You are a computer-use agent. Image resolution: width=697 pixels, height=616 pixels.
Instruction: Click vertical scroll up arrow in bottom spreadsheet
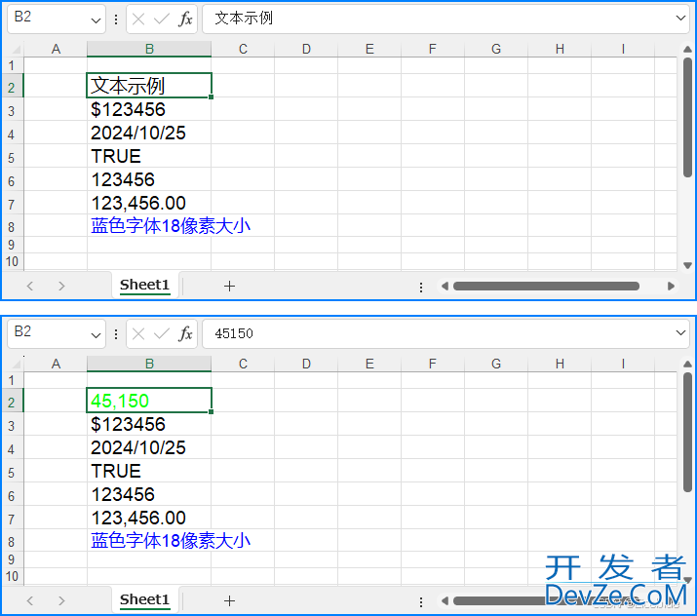pos(687,364)
